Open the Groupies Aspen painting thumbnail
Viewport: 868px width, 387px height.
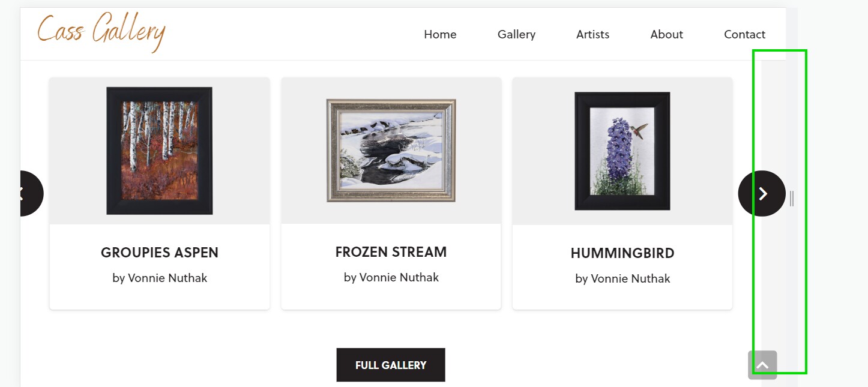click(159, 151)
